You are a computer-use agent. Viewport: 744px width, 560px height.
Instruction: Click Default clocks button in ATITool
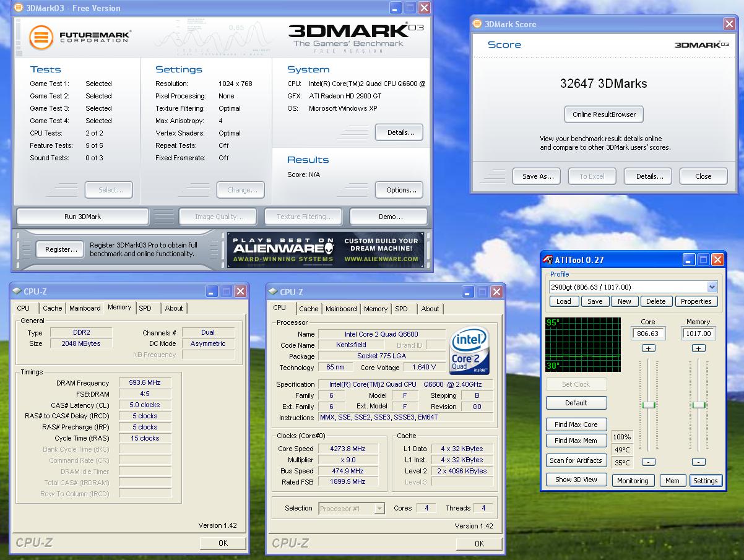(x=576, y=403)
